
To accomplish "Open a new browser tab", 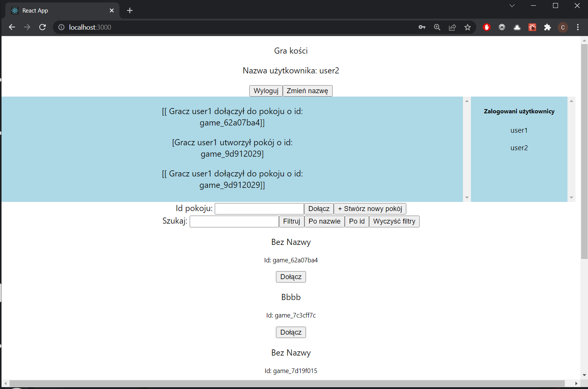I will [x=130, y=10].
